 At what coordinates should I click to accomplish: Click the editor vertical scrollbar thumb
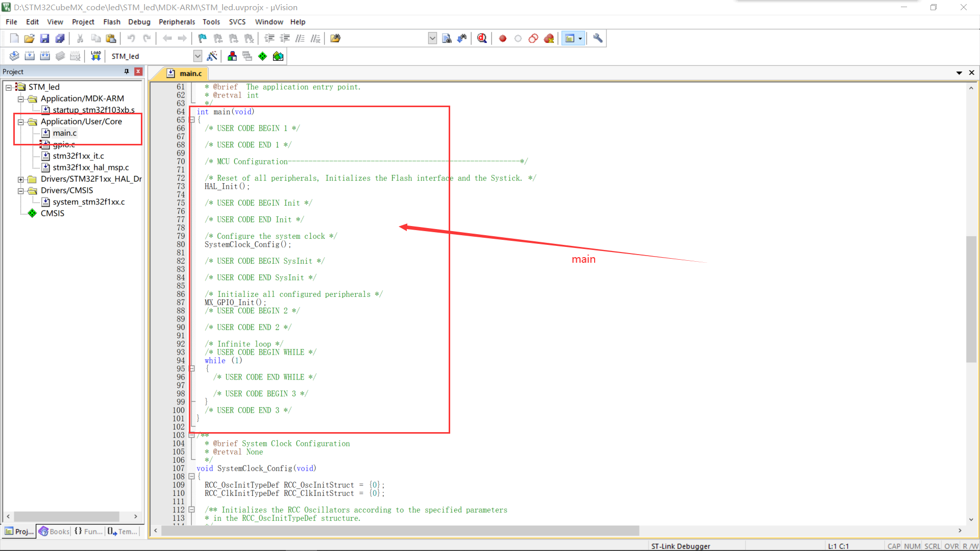[x=971, y=298]
